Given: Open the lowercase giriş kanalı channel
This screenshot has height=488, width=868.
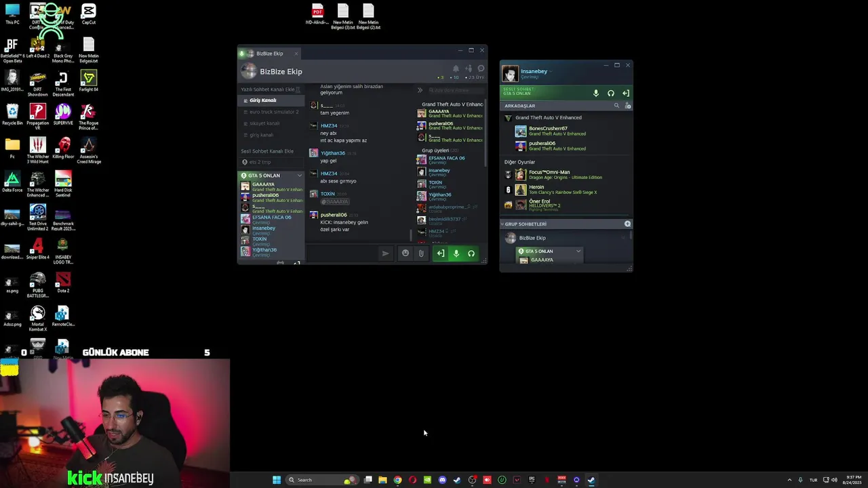Looking at the screenshot, I should 261,135.
